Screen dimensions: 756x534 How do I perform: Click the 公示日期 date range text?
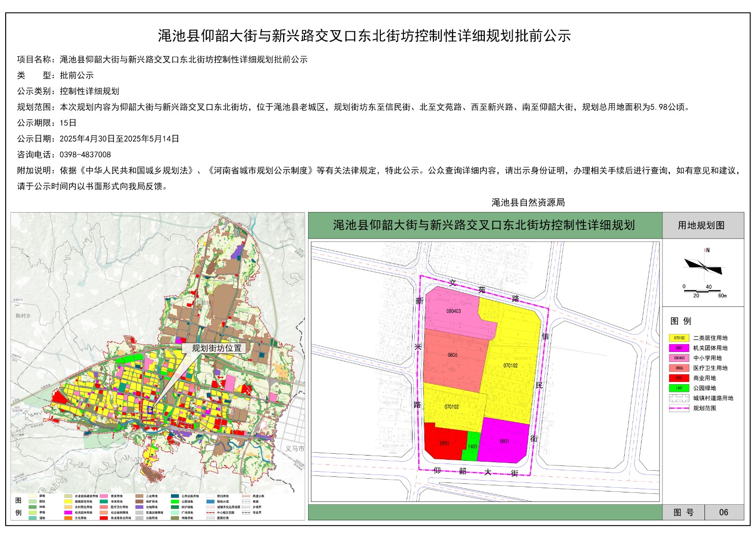(x=120, y=139)
